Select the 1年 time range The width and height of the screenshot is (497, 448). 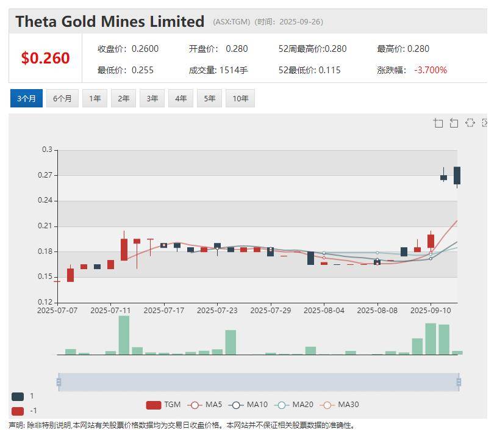(95, 98)
